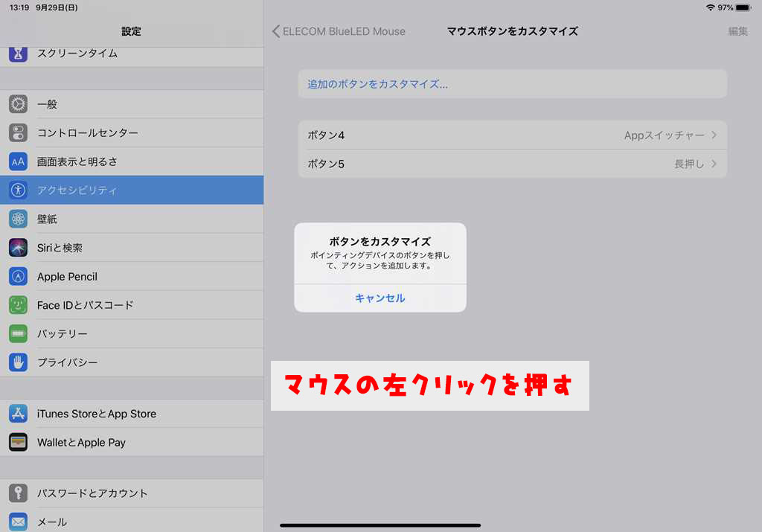The height and width of the screenshot is (532, 762).
Task: Tap ボタンをカスタマイズ dialog title
Action: coord(380,242)
